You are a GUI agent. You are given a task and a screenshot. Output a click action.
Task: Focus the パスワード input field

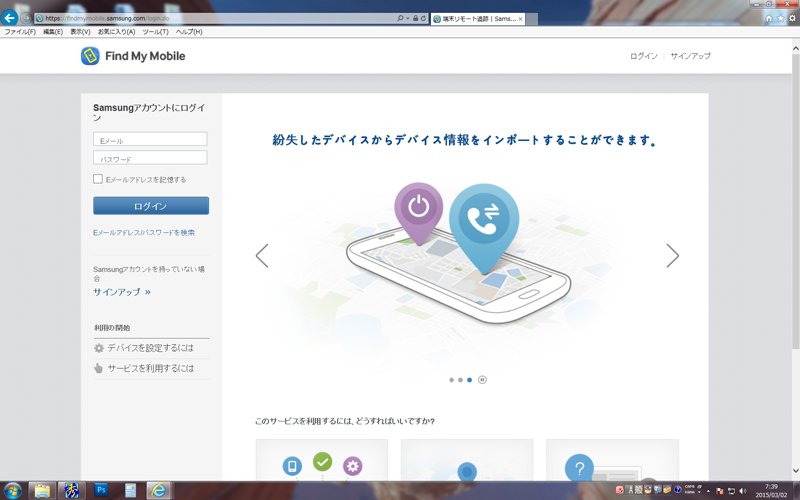point(150,157)
